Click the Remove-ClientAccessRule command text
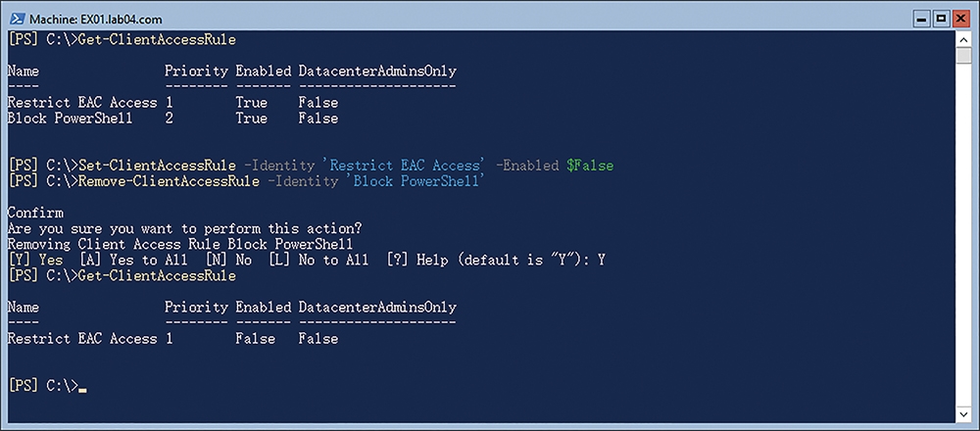 tap(169, 182)
